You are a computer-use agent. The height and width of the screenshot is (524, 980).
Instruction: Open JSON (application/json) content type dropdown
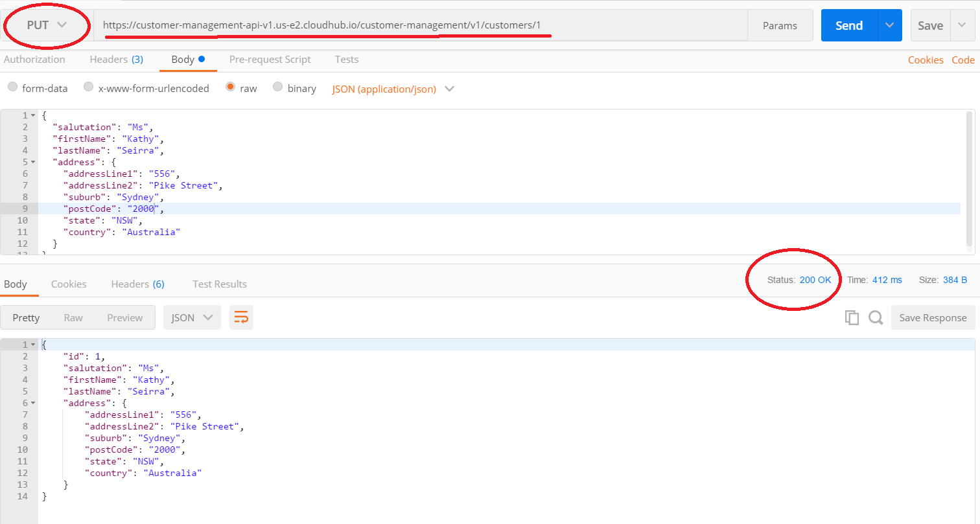(x=393, y=89)
